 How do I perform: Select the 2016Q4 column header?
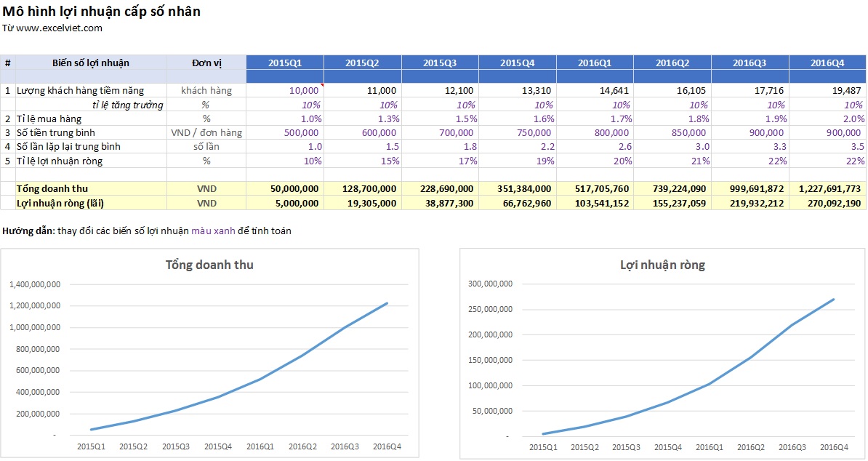[827, 63]
